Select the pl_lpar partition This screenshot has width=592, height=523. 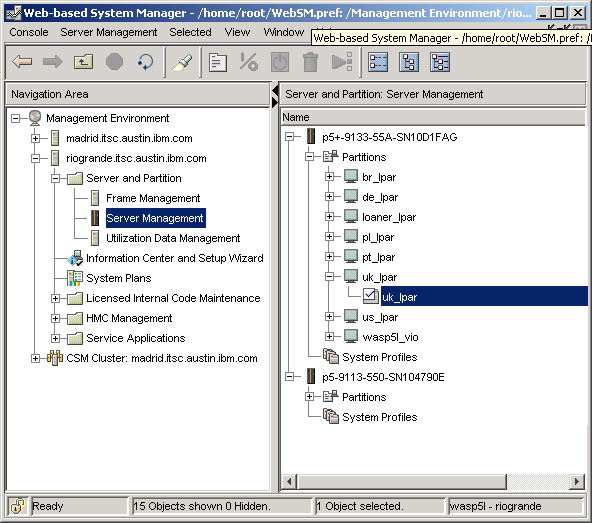378,237
